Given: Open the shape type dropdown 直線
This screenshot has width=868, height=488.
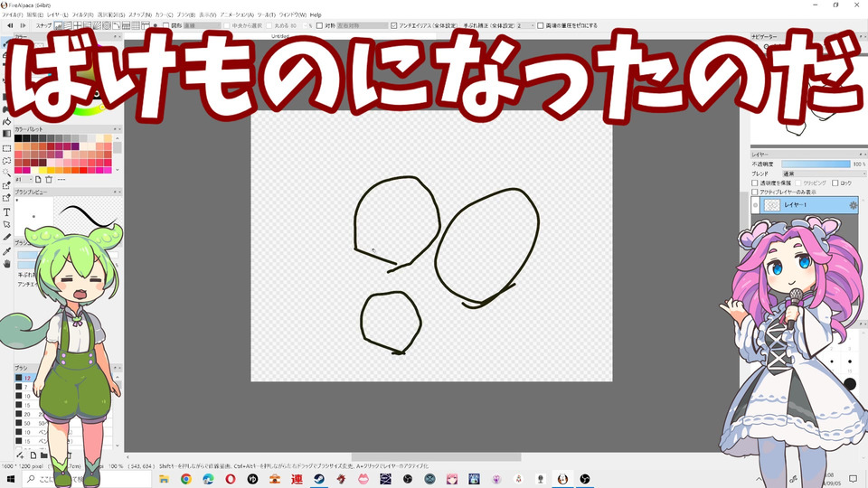Looking at the screenshot, I should pos(202,25).
